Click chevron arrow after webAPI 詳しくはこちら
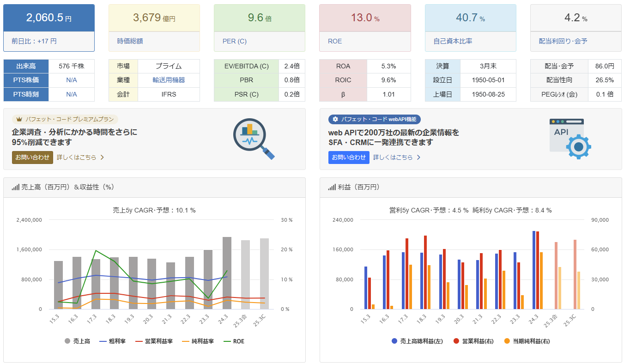The height and width of the screenshot is (364, 624). point(418,158)
